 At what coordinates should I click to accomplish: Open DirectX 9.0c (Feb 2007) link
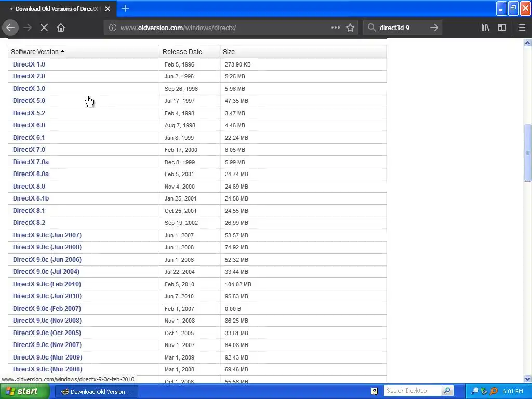47,309
